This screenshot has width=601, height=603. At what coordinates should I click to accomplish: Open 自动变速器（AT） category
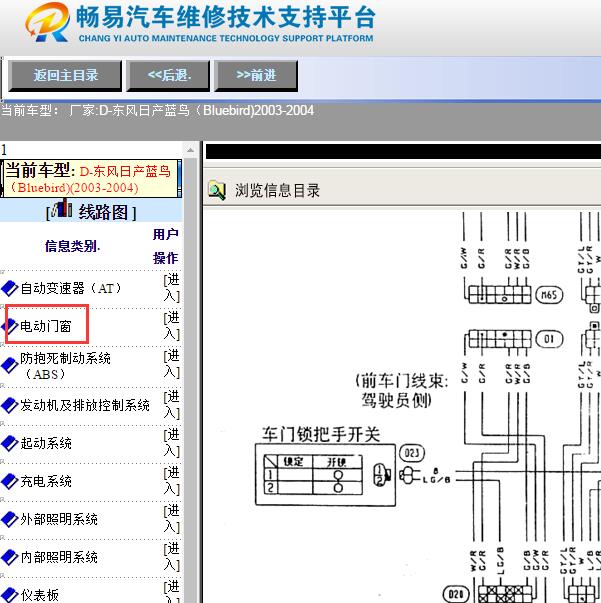tap(71, 288)
